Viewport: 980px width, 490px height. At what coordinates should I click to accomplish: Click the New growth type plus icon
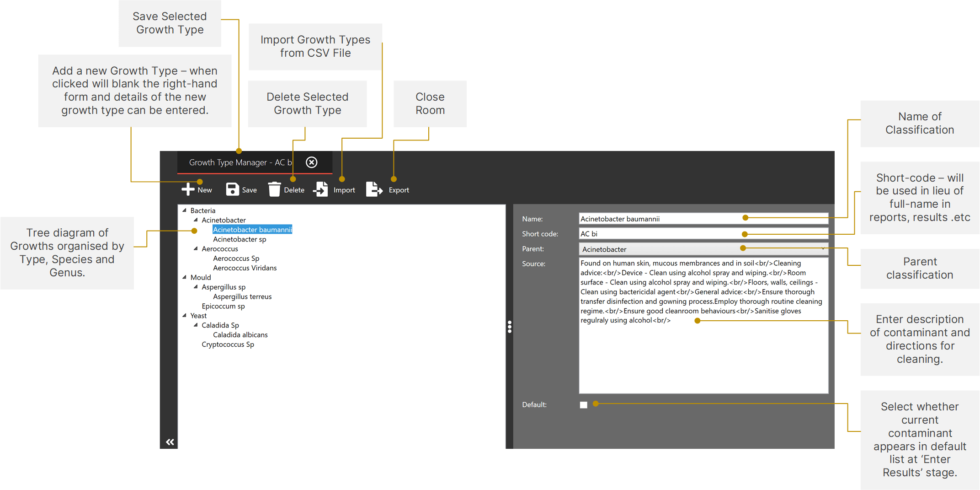click(188, 189)
